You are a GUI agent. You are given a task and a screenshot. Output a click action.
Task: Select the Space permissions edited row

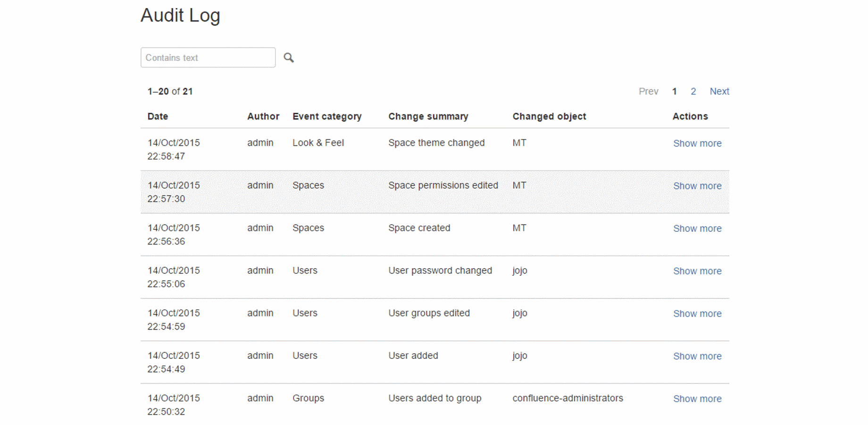pos(442,186)
